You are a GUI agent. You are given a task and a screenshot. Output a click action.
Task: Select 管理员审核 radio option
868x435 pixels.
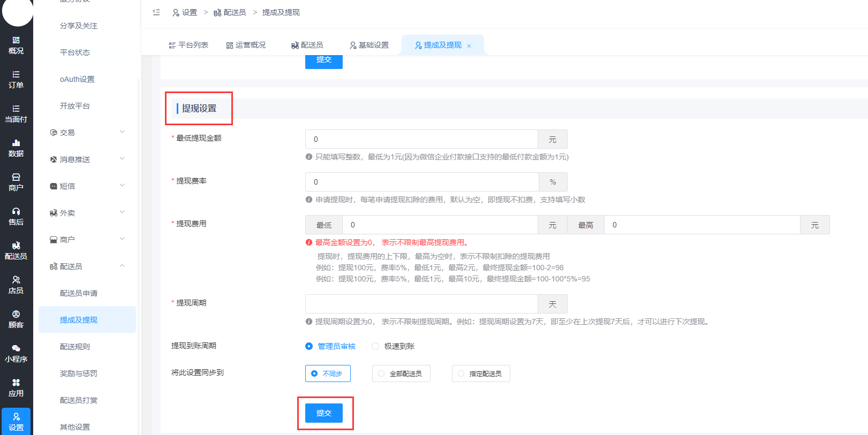tap(330, 346)
